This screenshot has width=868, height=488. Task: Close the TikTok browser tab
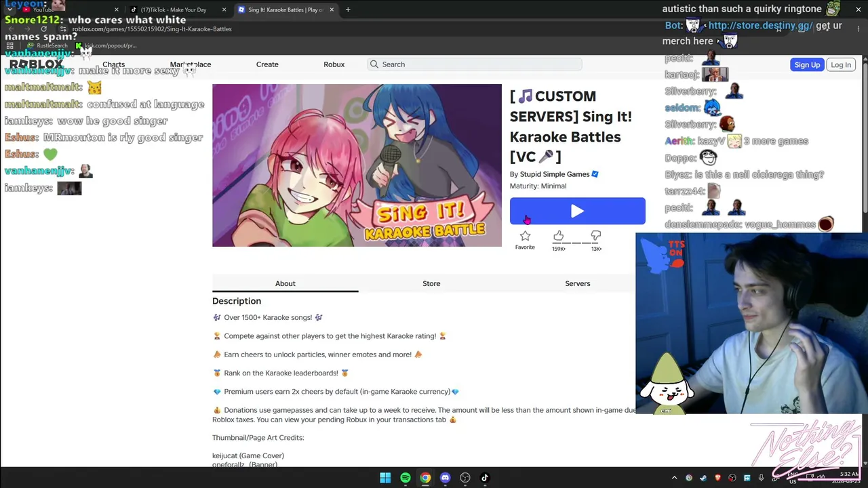click(224, 9)
